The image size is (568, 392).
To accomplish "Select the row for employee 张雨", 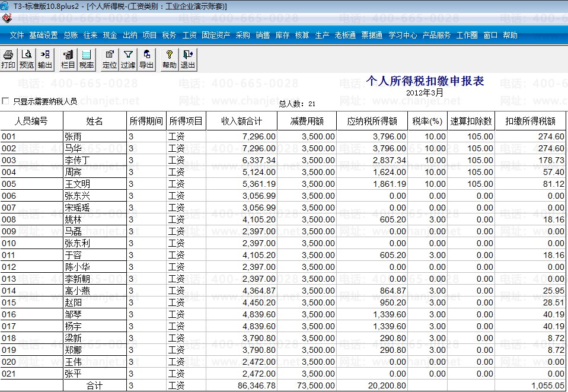I will 95,136.
